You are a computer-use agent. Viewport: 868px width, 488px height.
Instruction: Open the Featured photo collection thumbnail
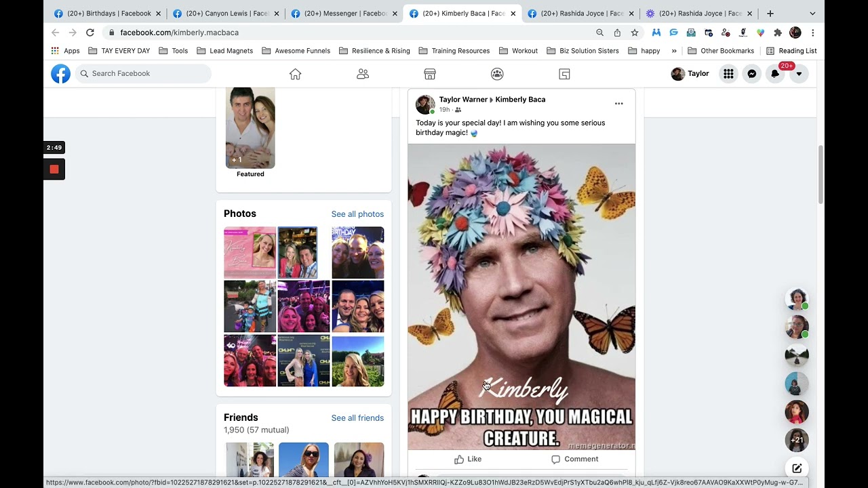(x=250, y=128)
